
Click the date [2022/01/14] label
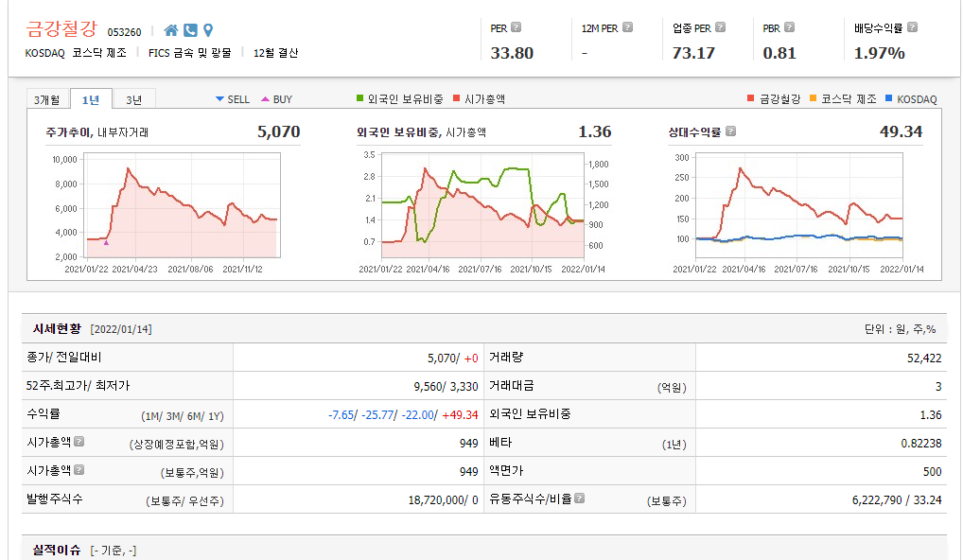121,329
